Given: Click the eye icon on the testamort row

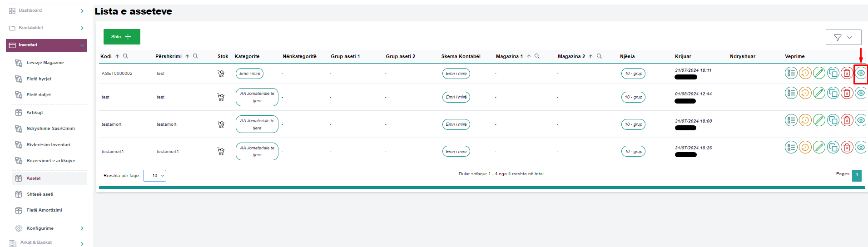Looking at the screenshot, I should click(x=861, y=120).
